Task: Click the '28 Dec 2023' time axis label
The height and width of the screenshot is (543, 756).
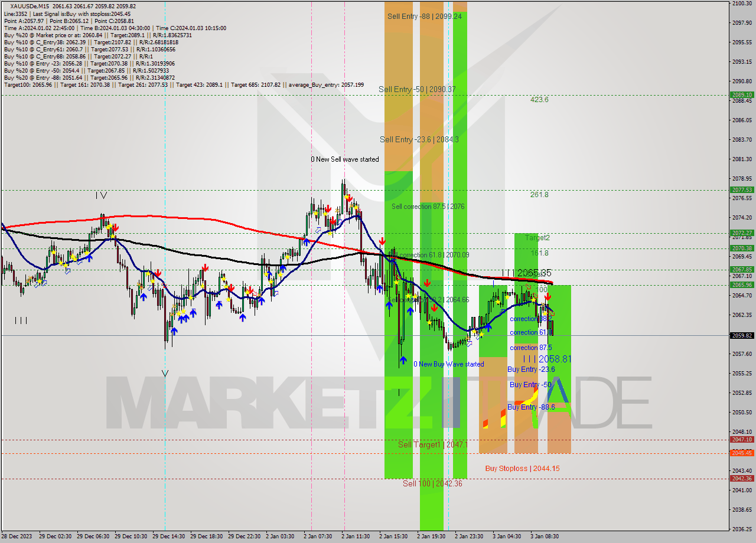Action: coord(15,537)
